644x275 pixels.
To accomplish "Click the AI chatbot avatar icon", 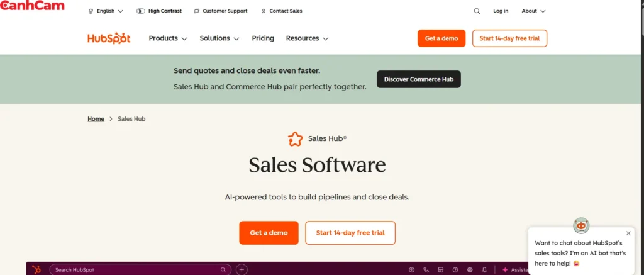I will [580, 225].
